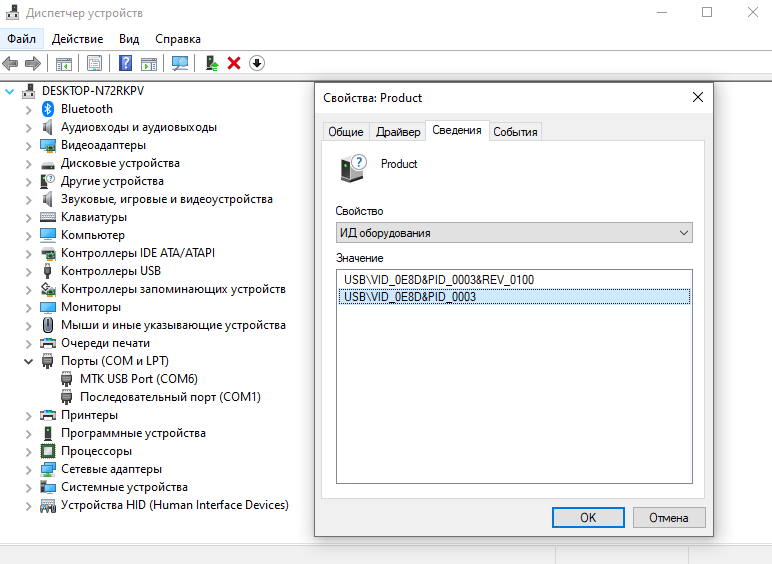Open the properties toolbar icon
Viewport: 772px width, 564px height.
[x=94, y=63]
